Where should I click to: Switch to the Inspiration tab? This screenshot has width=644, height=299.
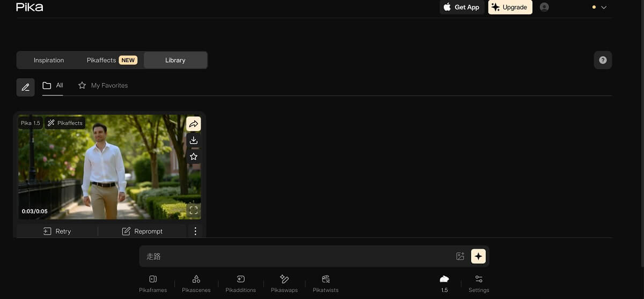point(49,60)
